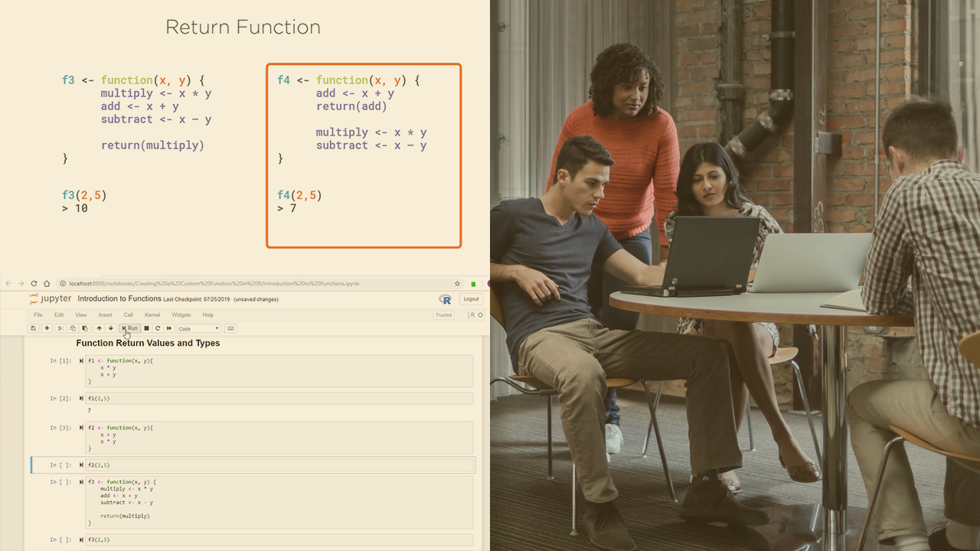Click the Logout button
Viewport: 980px width, 551px height.
click(471, 298)
